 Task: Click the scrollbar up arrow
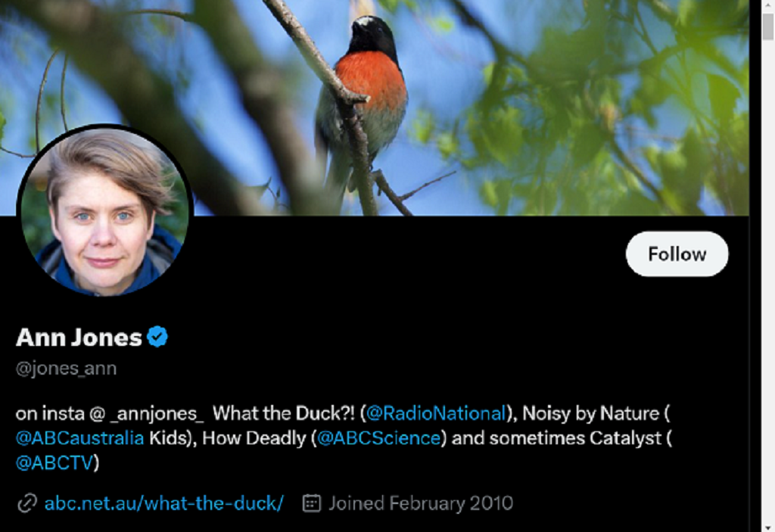[767, 6]
